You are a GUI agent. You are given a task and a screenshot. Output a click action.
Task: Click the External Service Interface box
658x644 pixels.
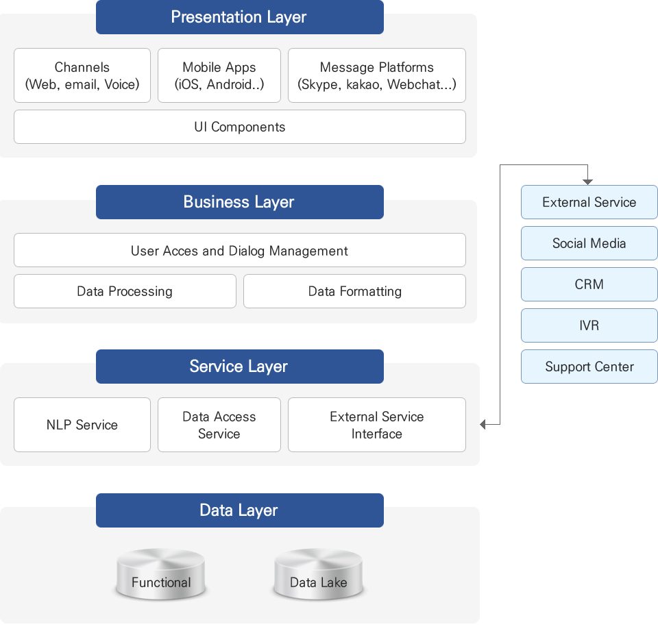click(377, 425)
